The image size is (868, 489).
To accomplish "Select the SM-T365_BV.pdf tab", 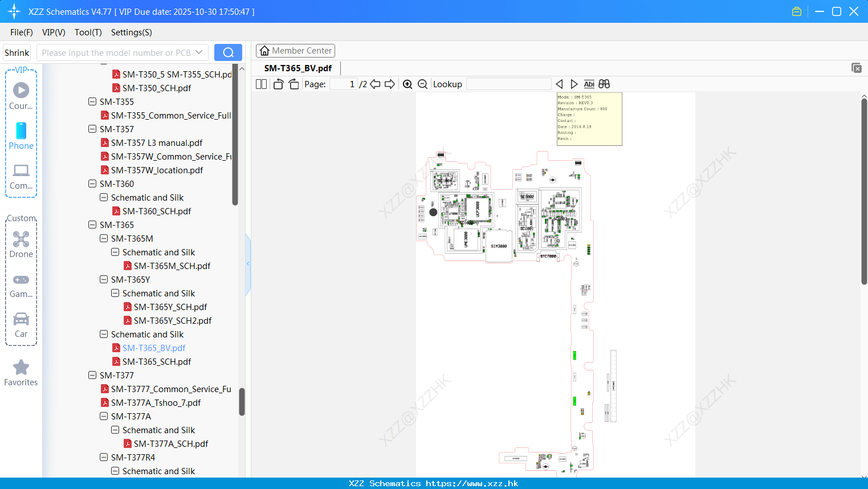I will click(298, 68).
